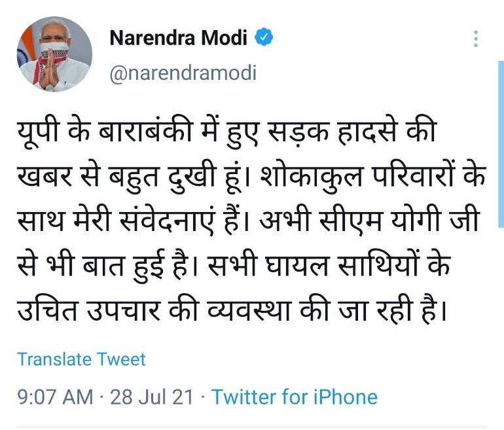Open the three-dot more options menu

tap(476, 39)
